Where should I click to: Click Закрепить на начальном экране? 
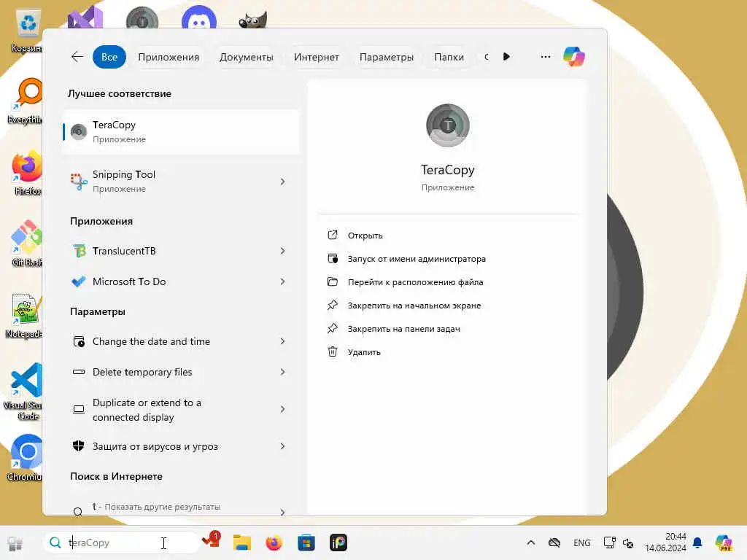414,306
